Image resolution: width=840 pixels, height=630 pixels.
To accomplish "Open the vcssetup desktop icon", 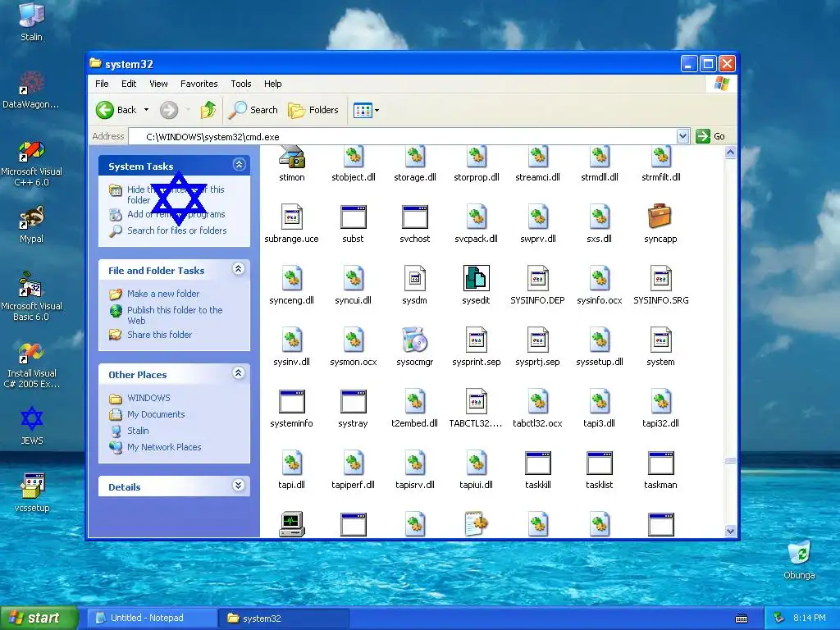I will pos(32,493).
